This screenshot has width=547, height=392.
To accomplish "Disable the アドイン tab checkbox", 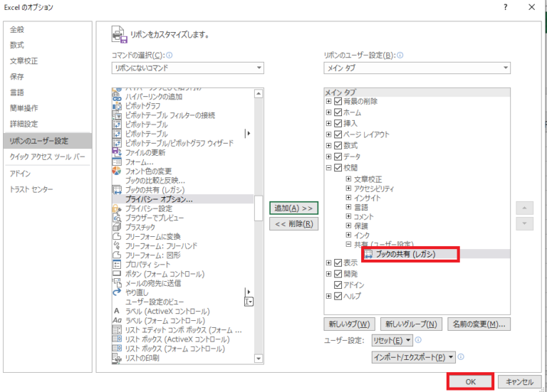I will click(x=338, y=285).
